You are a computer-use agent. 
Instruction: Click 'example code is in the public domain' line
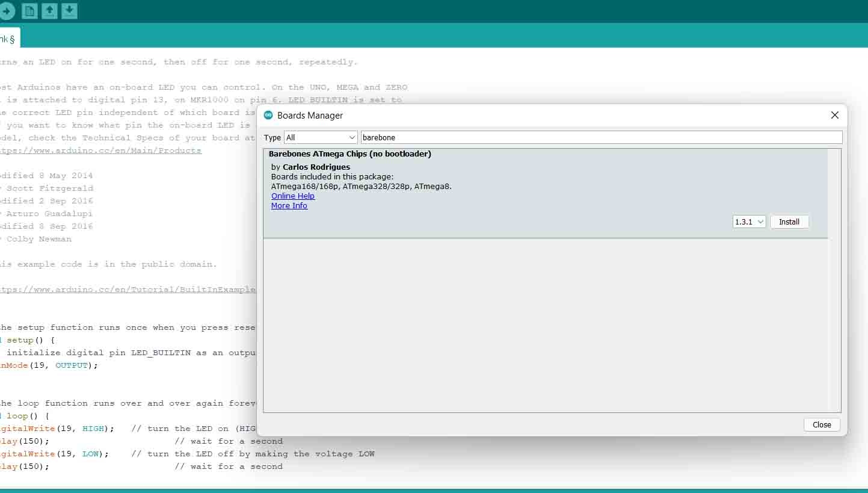(x=108, y=264)
